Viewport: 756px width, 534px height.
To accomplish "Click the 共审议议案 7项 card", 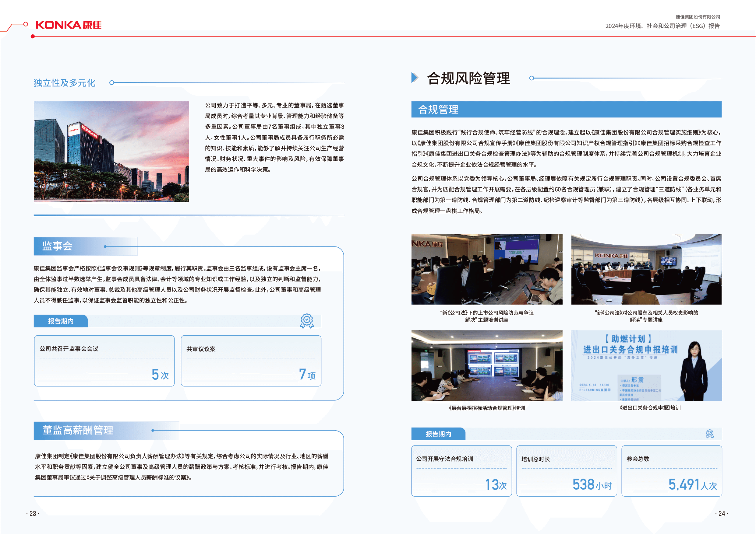I will 251,361.
